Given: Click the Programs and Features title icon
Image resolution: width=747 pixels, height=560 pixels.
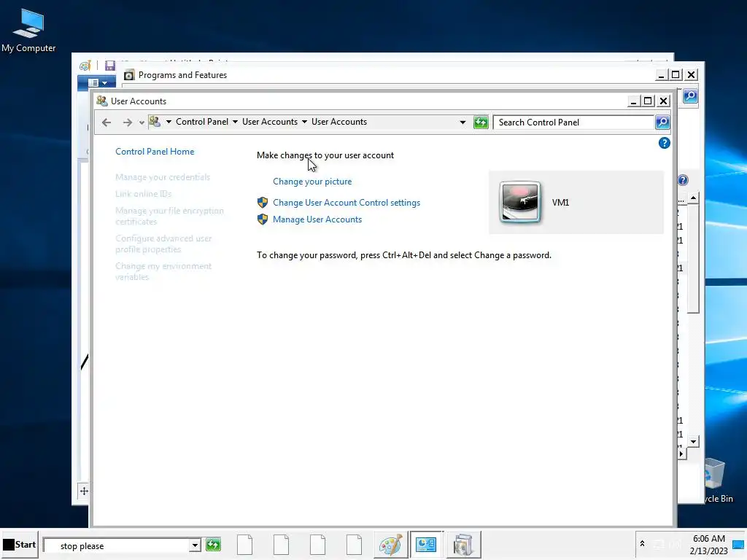Looking at the screenshot, I should pos(129,75).
